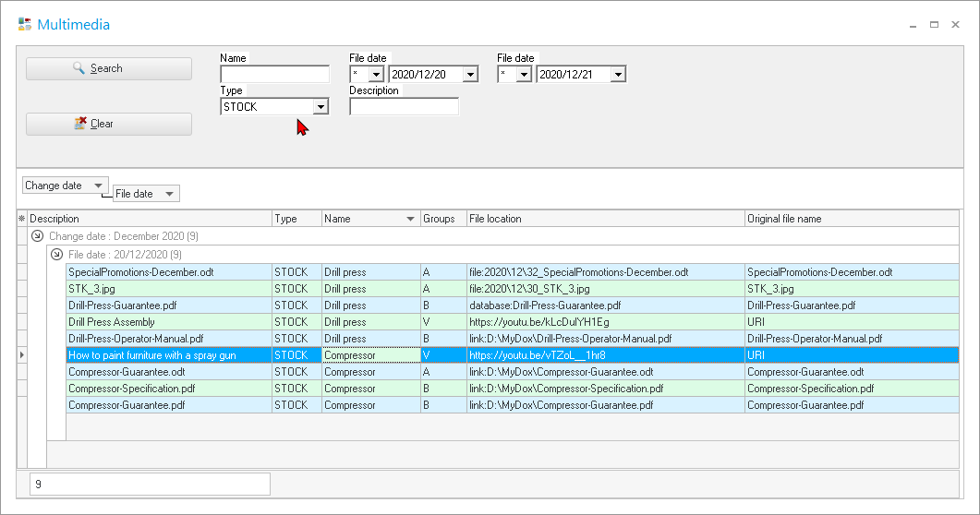The image size is (980, 515).
Task: Click the Name column sort arrow
Action: pos(410,220)
